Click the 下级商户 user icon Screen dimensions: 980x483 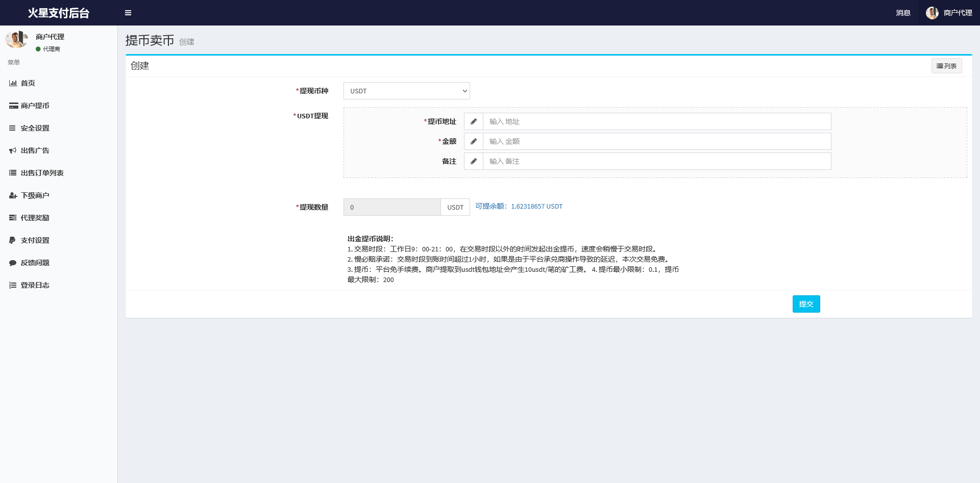point(13,195)
